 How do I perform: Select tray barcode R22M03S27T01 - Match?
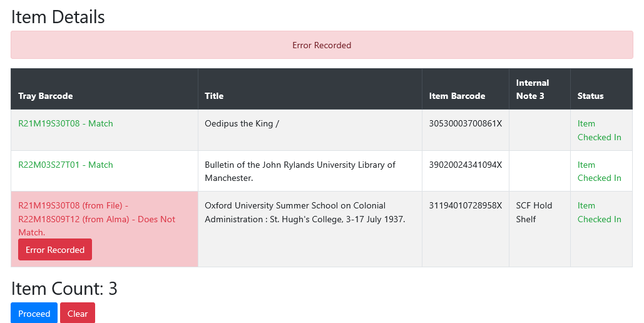(66, 165)
